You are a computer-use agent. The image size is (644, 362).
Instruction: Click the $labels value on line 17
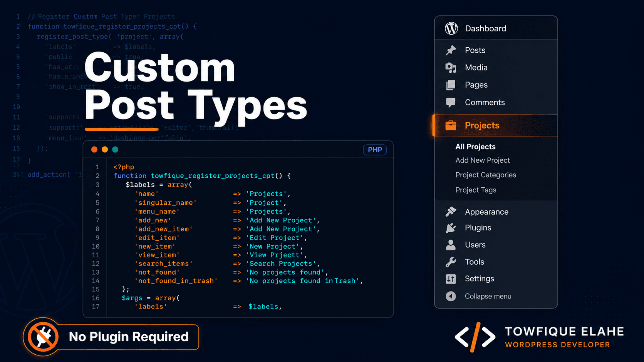(263, 307)
